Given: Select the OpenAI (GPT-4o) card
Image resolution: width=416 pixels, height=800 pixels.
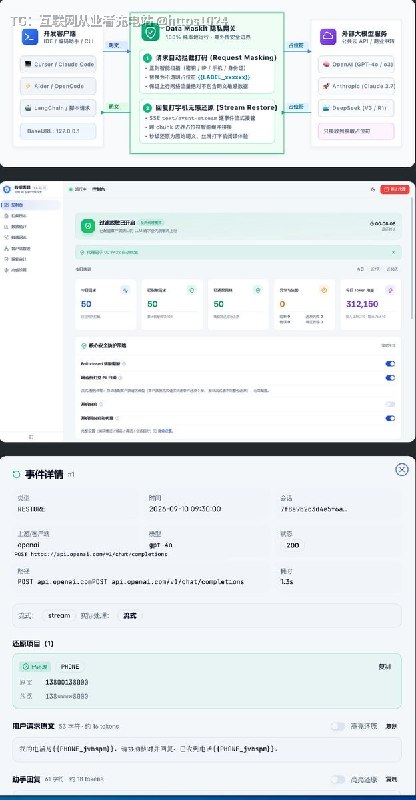Looking at the screenshot, I should pyautogui.click(x=356, y=64).
